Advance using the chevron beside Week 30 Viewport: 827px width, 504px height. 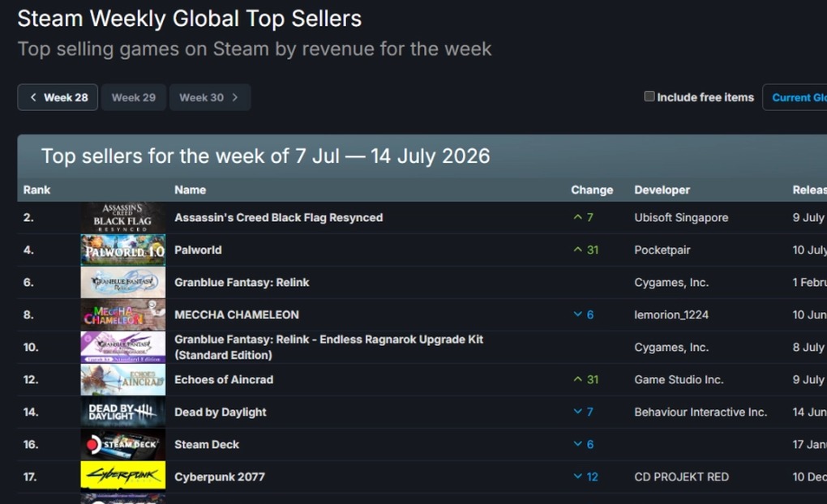[235, 97]
